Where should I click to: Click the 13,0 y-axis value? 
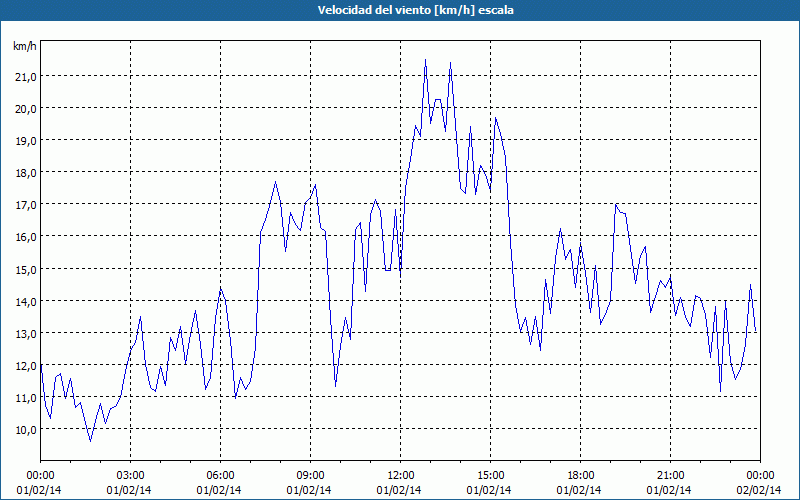[25, 334]
